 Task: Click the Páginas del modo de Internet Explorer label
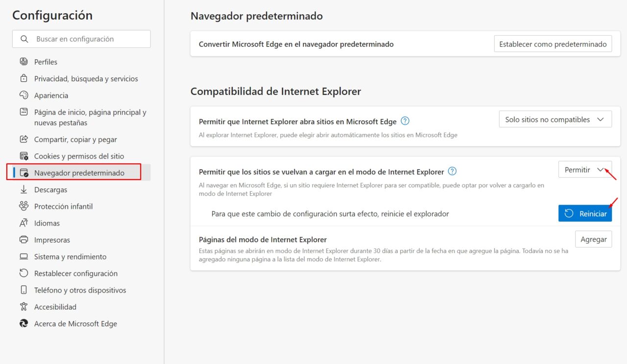tap(263, 239)
